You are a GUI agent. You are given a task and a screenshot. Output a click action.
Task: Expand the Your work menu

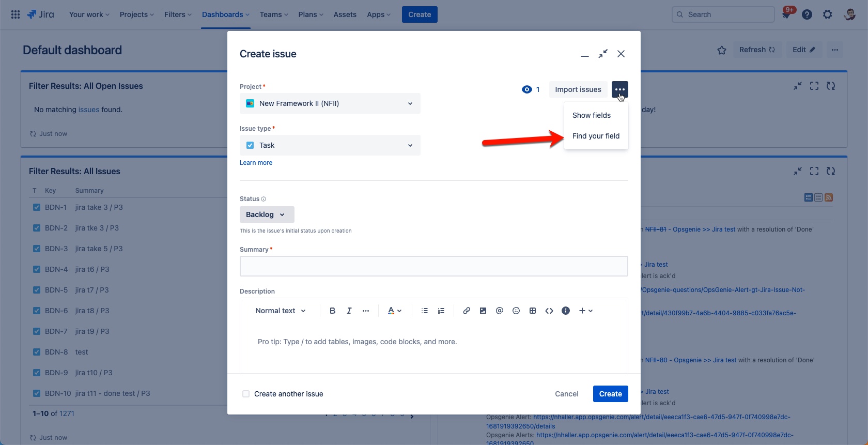tap(89, 14)
